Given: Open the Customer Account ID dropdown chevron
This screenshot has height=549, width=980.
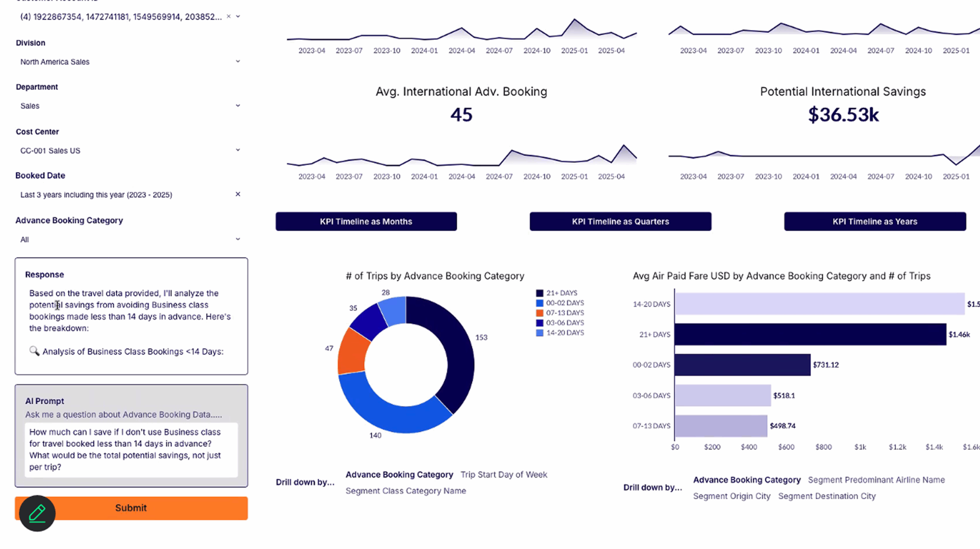Looking at the screenshot, I should point(238,16).
